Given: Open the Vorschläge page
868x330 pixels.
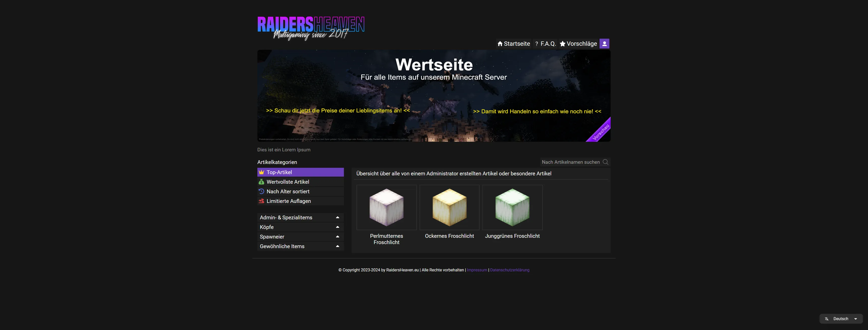Looking at the screenshot, I should (x=578, y=43).
